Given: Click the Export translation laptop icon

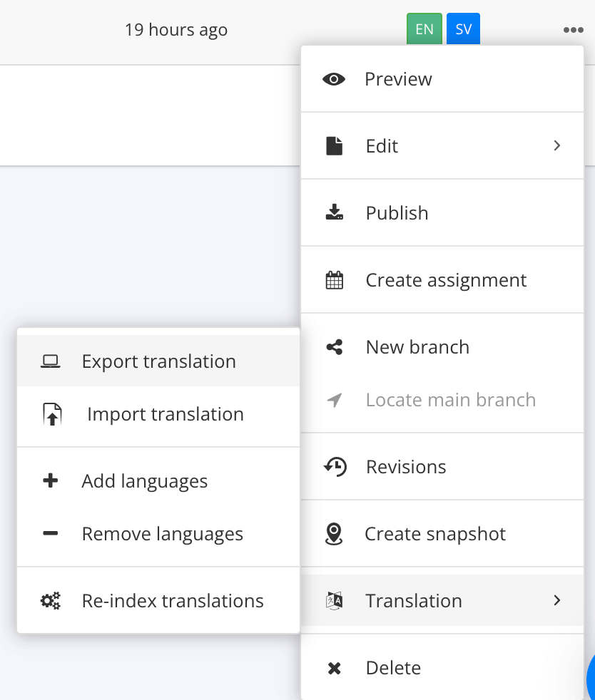Looking at the screenshot, I should click(x=51, y=361).
